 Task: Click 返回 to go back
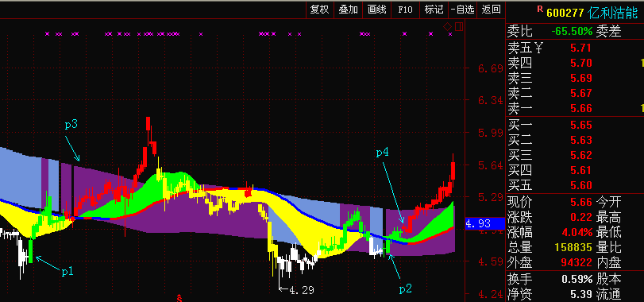[492, 10]
